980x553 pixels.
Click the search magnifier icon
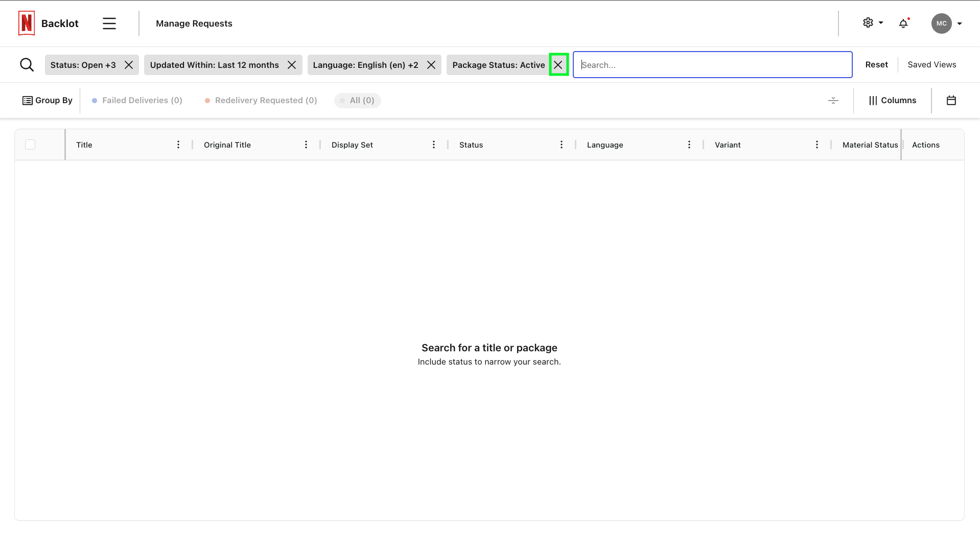point(27,64)
